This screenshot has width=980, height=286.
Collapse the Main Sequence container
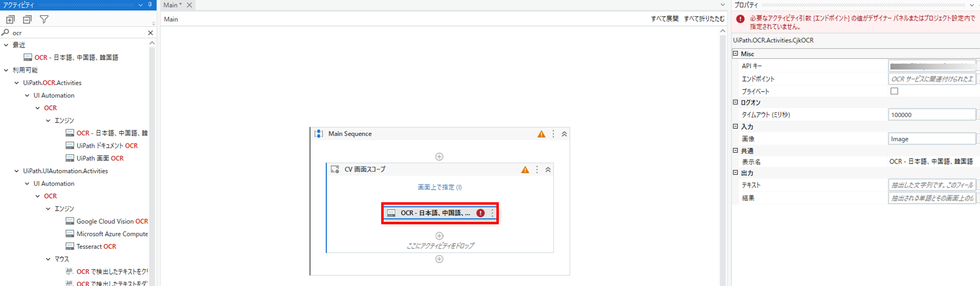[x=564, y=134]
